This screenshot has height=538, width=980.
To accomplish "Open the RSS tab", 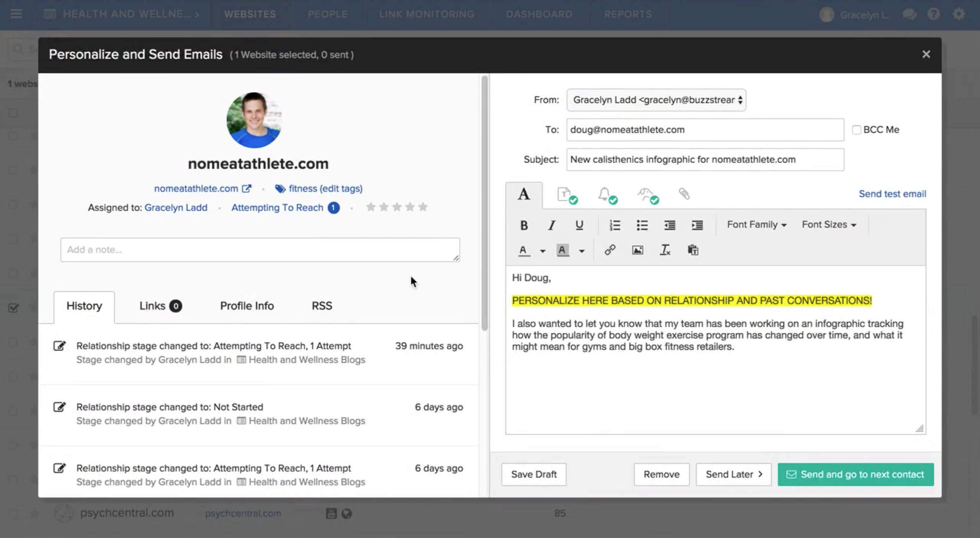I will pyautogui.click(x=322, y=306).
